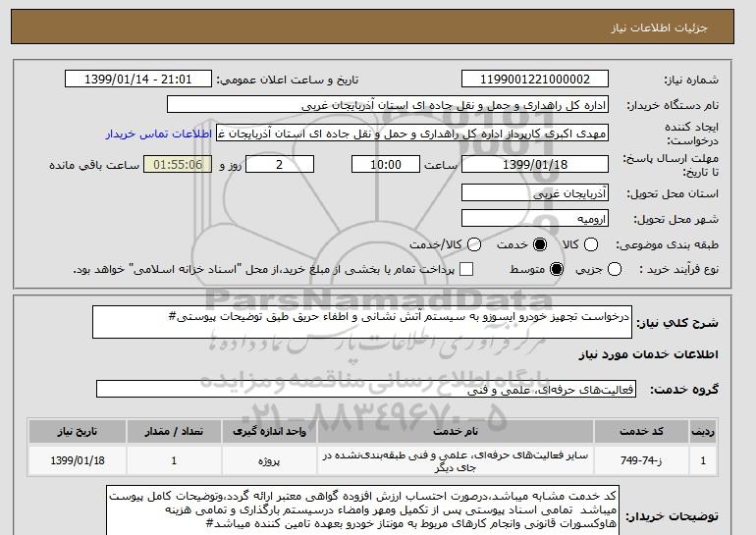Click the تعداد / مقدار column header
The width and height of the screenshot is (756, 535).
coord(174,431)
